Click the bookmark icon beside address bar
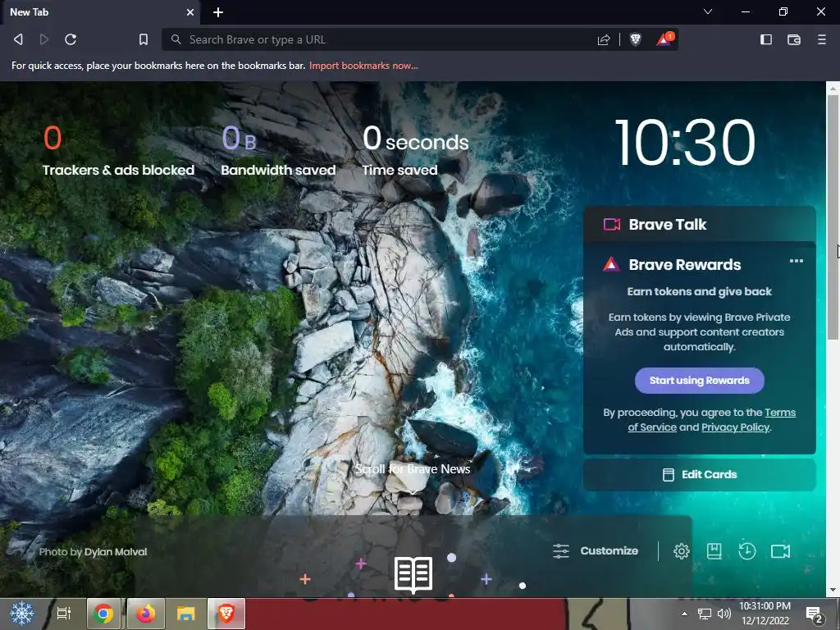Viewport: 840px width, 630px height. click(x=144, y=39)
